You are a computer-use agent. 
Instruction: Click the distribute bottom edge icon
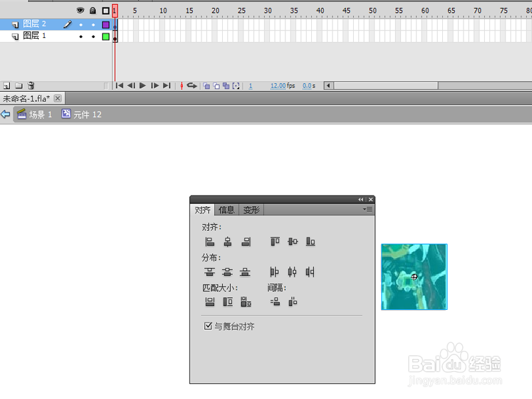click(245, 272)
